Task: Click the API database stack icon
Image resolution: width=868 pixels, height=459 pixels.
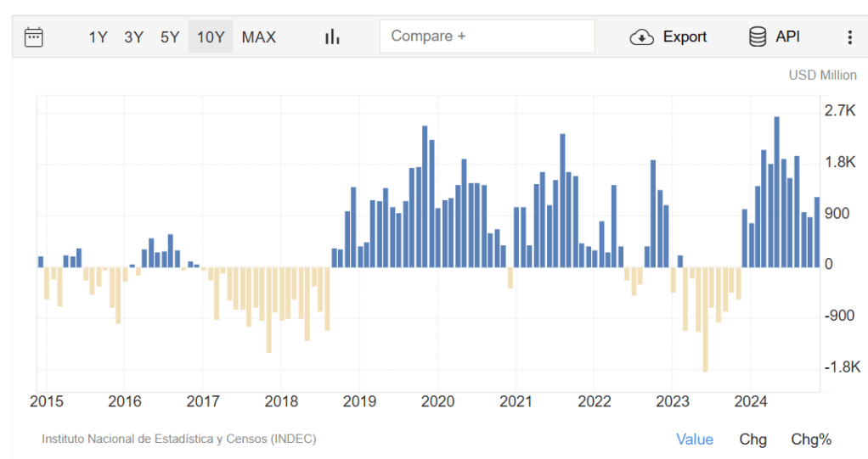Action: (x=757, y=36)
